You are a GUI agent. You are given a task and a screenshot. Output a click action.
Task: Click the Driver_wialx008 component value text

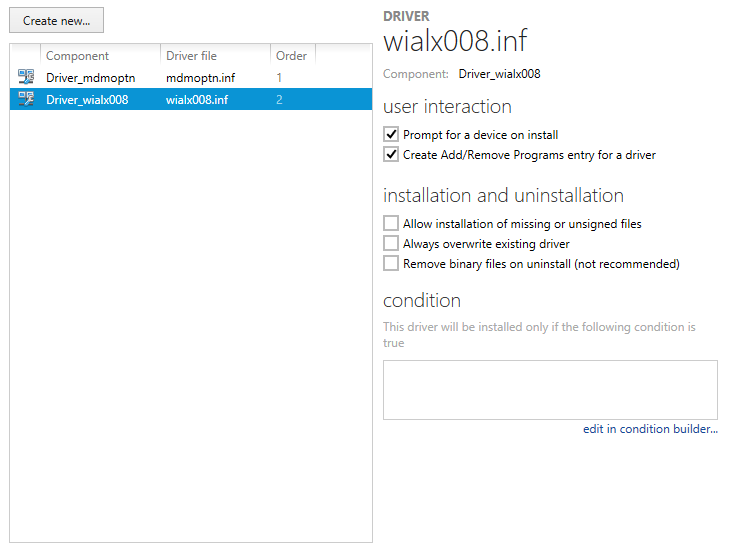[499, 74]
